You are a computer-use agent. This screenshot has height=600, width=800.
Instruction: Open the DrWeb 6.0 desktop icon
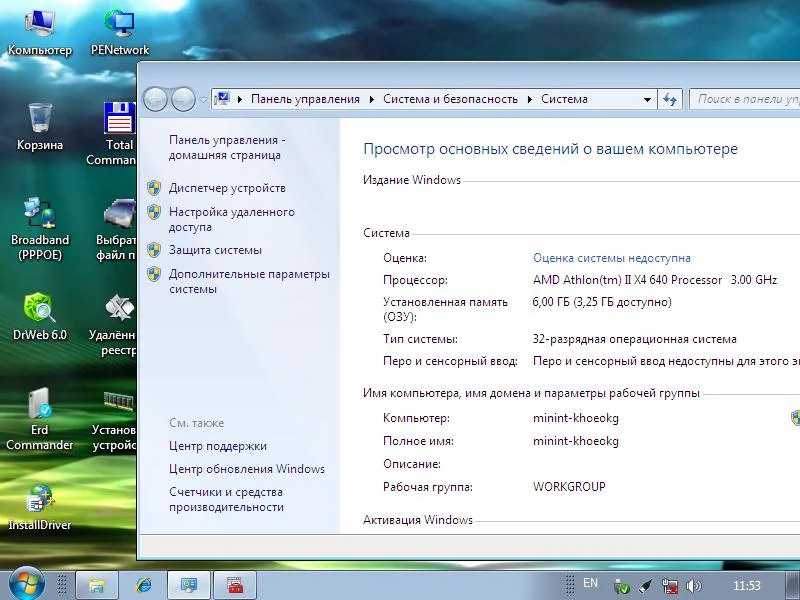coord(39,310)
